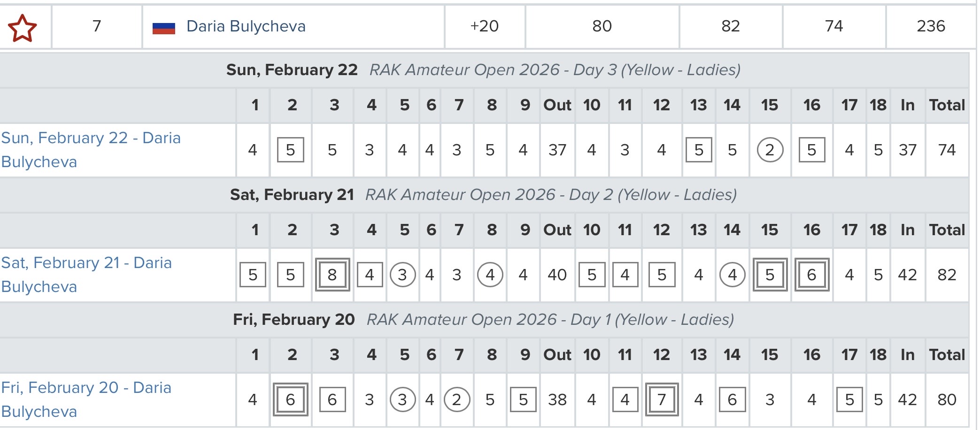The image size is (980, 430).
Task: Open Fri, February 20 round link
Action: [86, 399]
